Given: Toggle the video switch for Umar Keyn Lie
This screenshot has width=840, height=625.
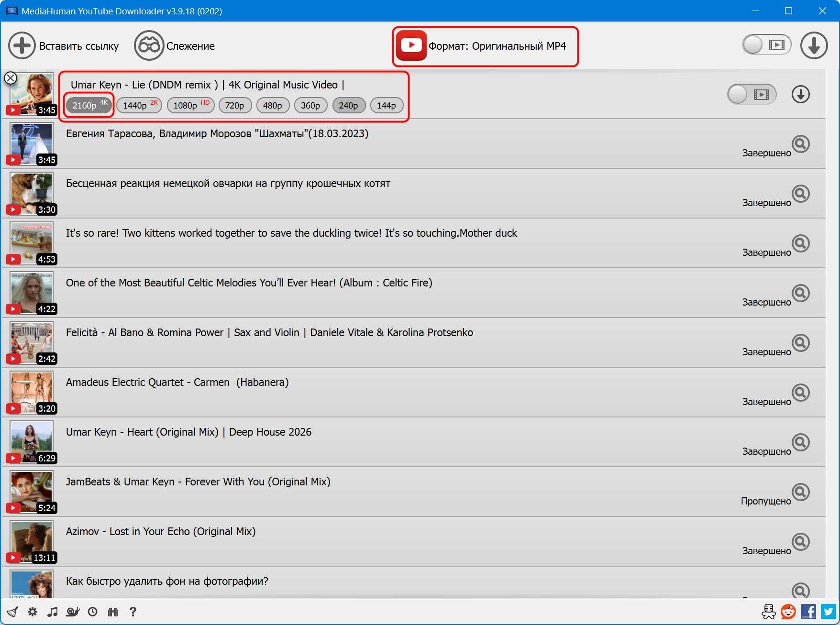Looking at the screenshot, I should (751, 94).
